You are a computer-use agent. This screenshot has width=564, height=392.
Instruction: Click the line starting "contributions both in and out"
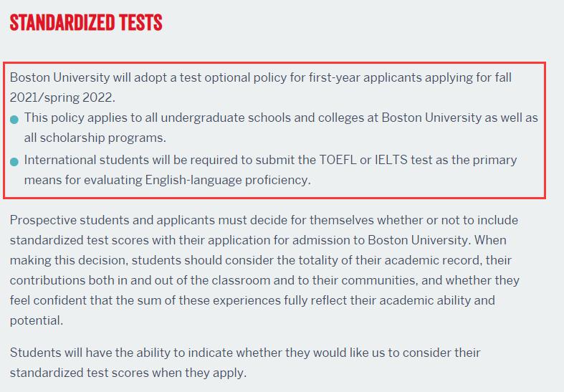click(x=264, y=280)
